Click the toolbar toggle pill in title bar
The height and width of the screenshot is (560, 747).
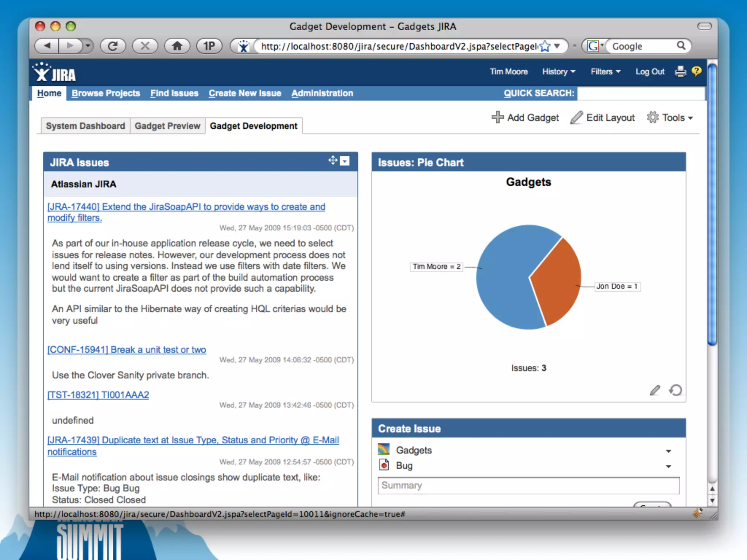[704, 26]
